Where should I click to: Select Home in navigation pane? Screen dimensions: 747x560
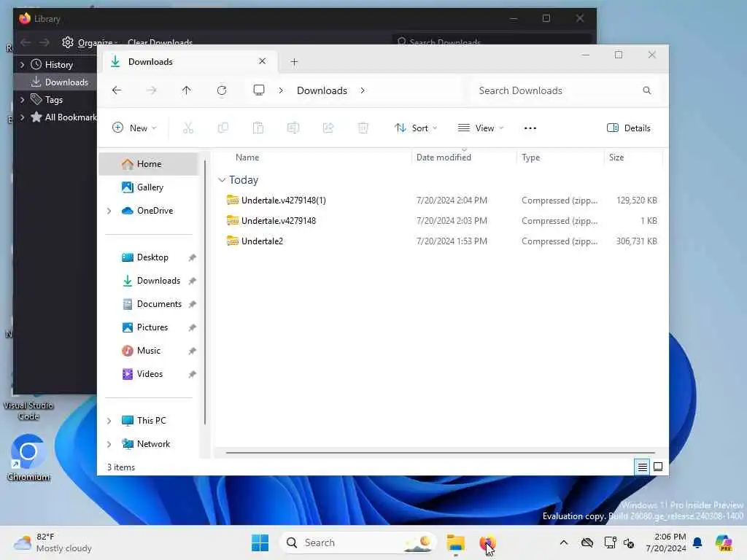[149, 164]
